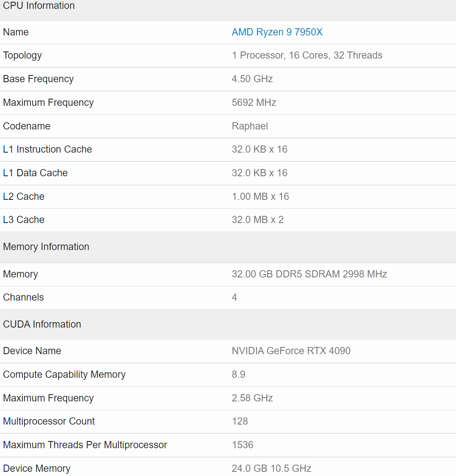Click the Maximum Frequency 5692 MHz value
Image resolution: width=456 pixels, height=476 pixels.
(x=254, y=102)
